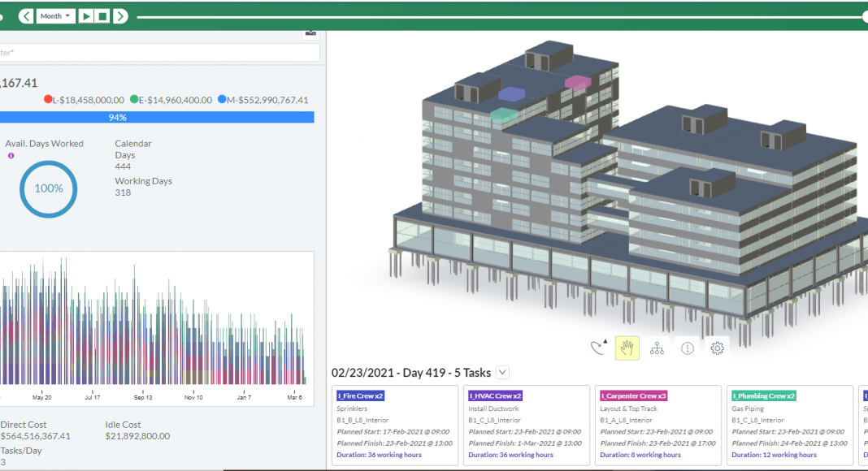Select the pan hand tool
This screenshot has width=868, height=471.
coord(627,348)
